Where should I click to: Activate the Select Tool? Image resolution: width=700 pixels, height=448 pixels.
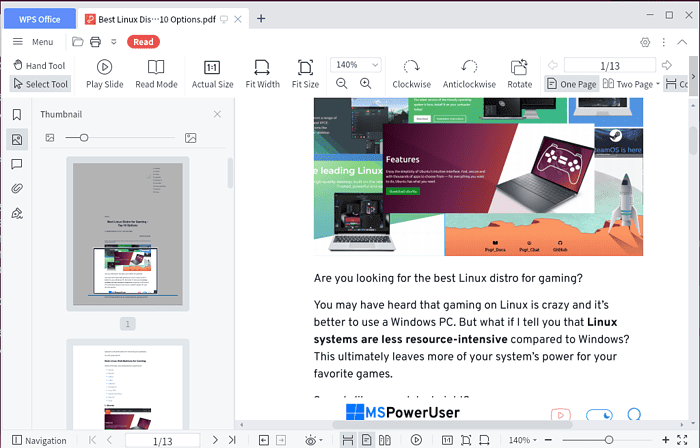[x=40, y=85]
